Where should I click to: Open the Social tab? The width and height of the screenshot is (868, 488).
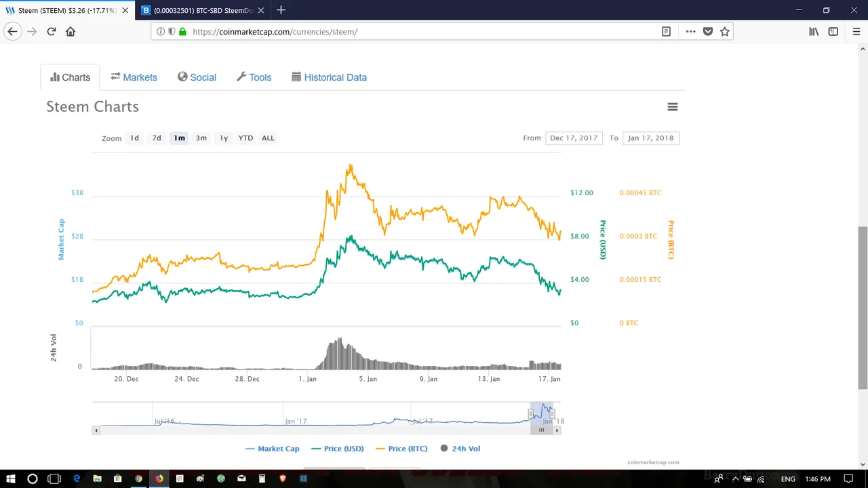197,77
